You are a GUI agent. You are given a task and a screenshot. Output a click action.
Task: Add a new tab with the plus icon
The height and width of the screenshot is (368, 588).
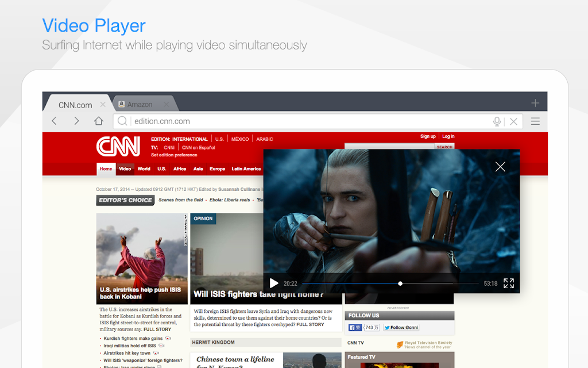click(x=535, y=103)
